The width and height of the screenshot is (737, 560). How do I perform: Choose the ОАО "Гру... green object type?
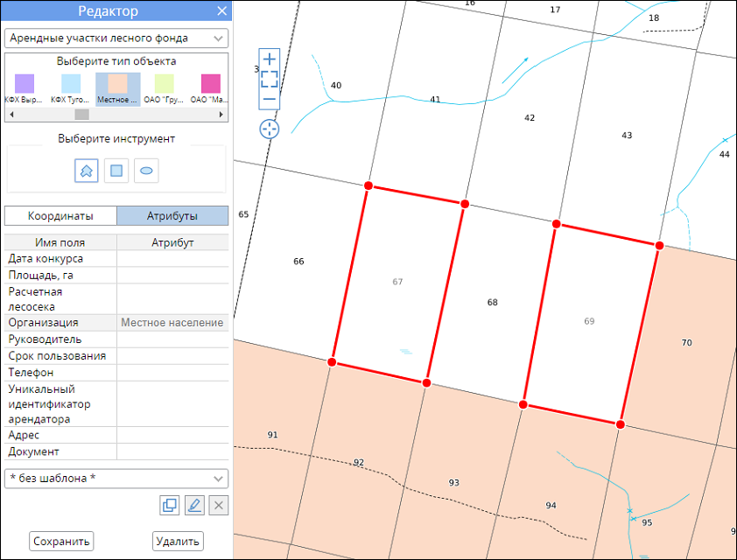click(164, 88)
